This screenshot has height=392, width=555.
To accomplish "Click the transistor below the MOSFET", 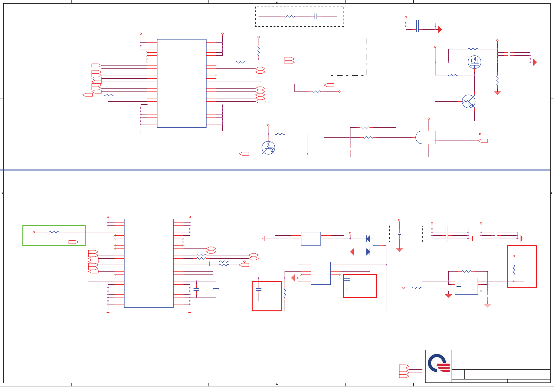I will tap(468, 101).
